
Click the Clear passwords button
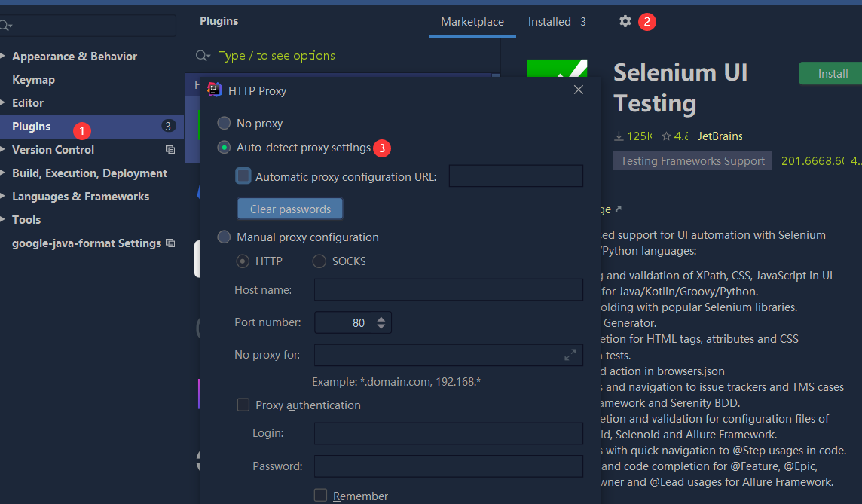pyautogui.click(x=290, y=209)
